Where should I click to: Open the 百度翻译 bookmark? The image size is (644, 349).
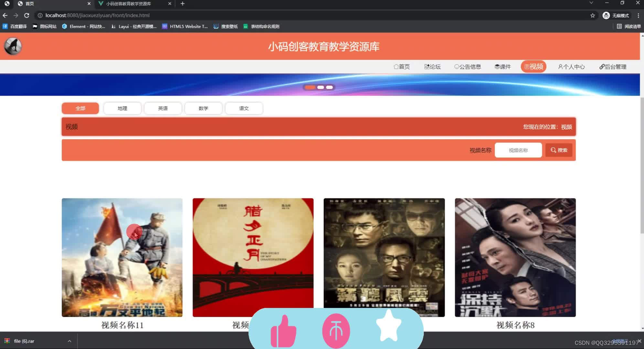pos(15,26)
